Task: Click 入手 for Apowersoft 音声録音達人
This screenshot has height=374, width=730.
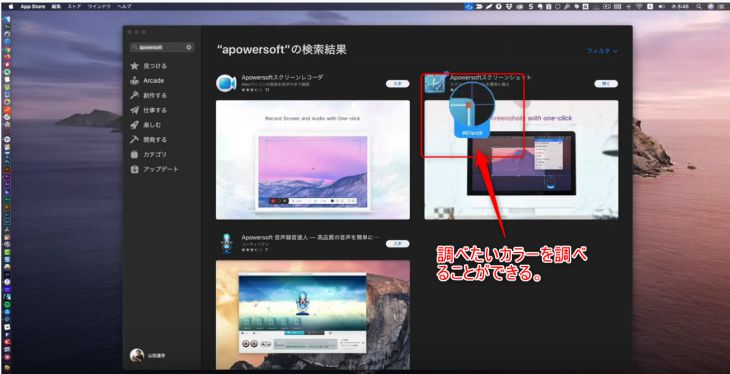Action: tap(398, 244)
